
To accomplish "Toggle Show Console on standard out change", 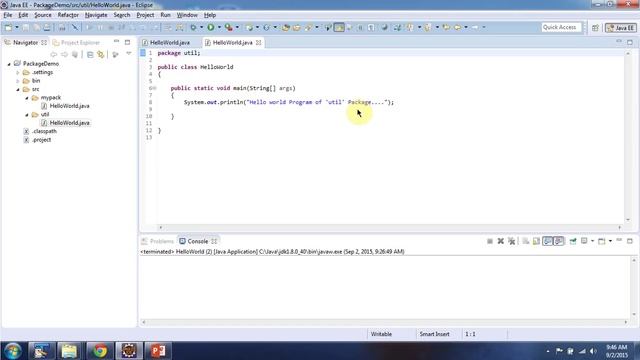I will (x=547, y=241).
